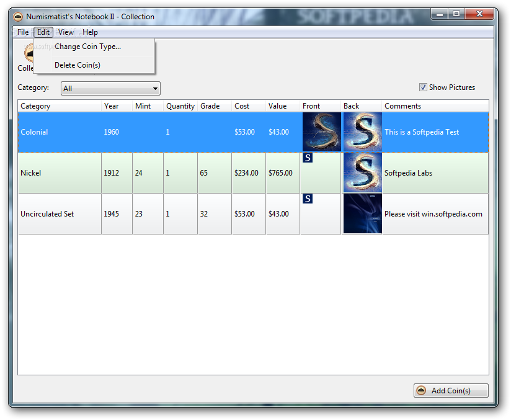Click year 1945 cell

(x=117, y=214)
